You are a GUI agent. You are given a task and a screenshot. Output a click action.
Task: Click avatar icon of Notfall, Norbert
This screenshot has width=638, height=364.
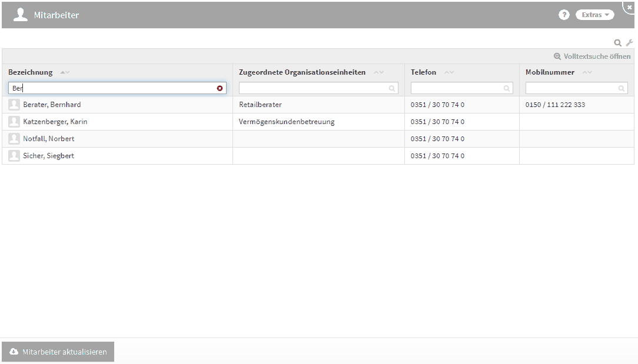[x=14, y=139]
